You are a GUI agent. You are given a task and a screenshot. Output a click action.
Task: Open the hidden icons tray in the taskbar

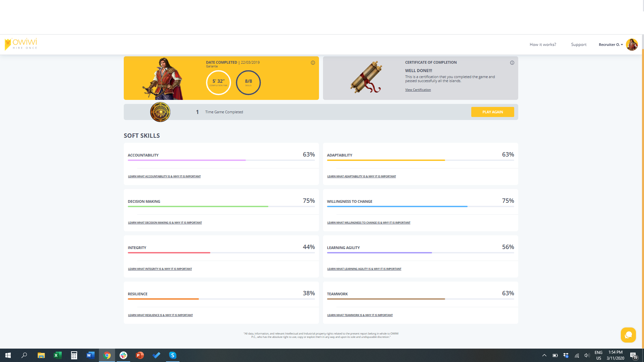(544, 355)
